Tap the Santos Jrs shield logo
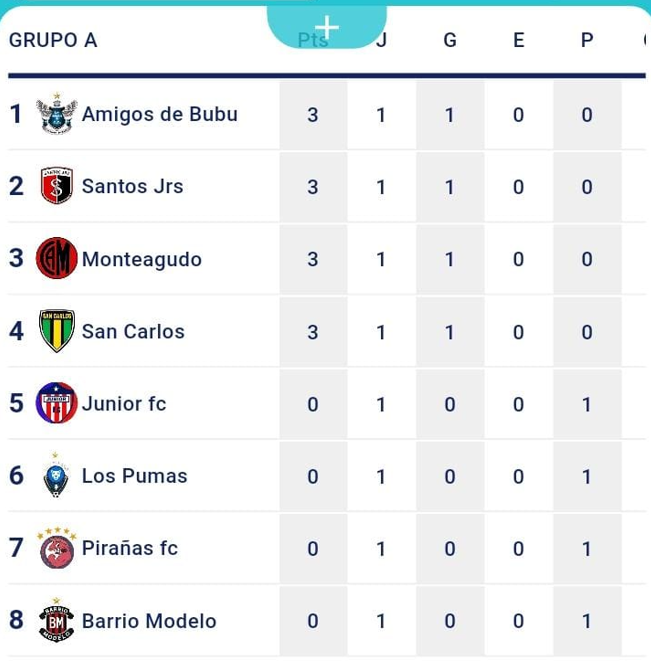Image resolution: width=651 pixels, height=670 pixels. pyautogui.click(x=57, y=185)
